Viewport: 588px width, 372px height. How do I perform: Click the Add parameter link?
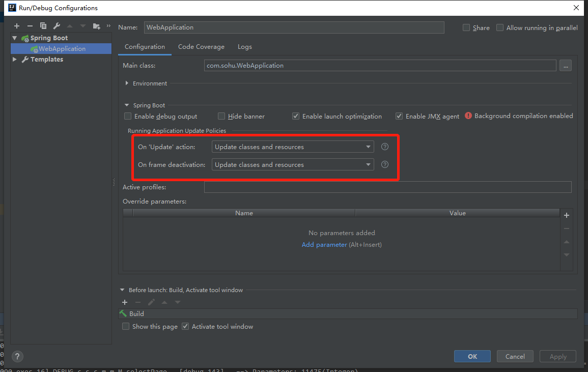coord(324,244)
